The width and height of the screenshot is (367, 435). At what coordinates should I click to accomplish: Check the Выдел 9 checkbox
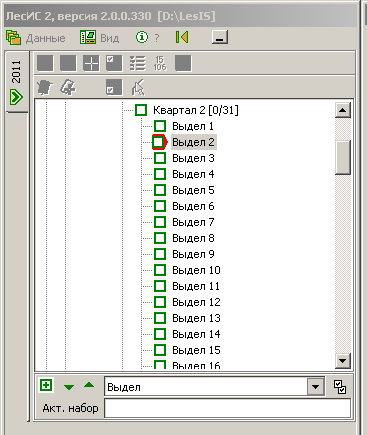tap(160, 254)
